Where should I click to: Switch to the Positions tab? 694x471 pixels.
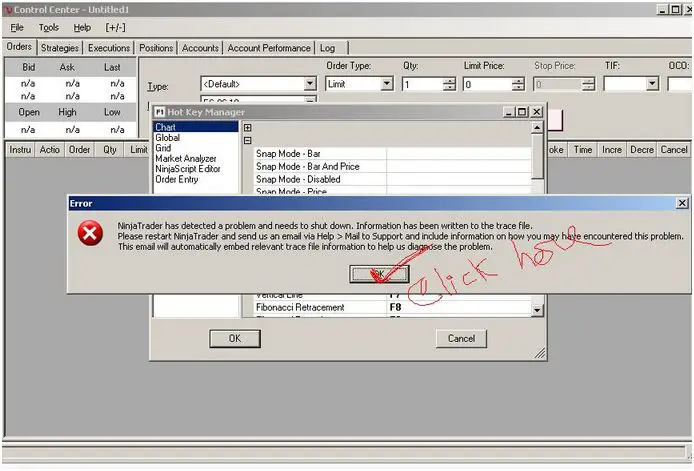[x=156, y=48]
